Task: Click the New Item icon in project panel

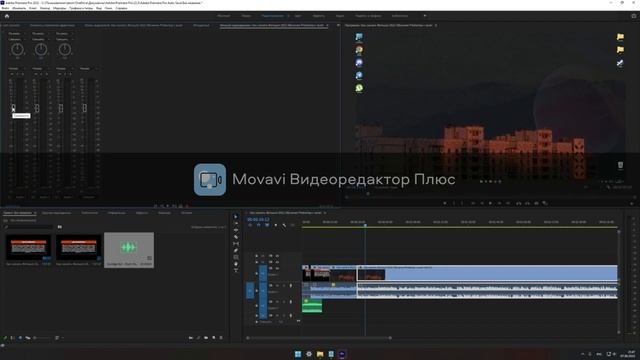Action: [x=213, y=338]
